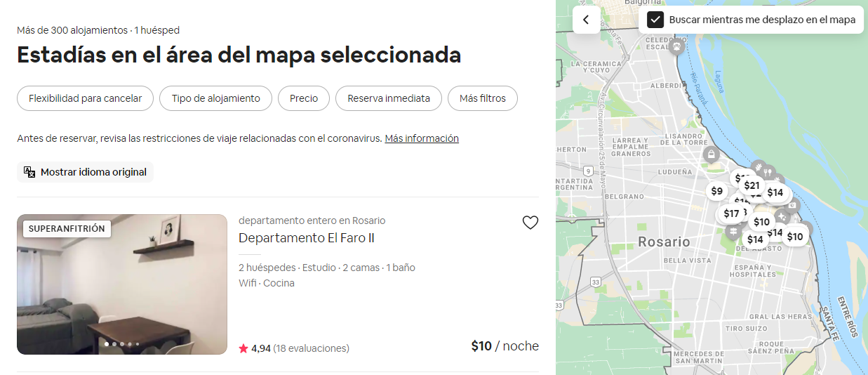Collapse the map using the back arrow
Screen dimensions: 868x375
click(x=586, y=20)
